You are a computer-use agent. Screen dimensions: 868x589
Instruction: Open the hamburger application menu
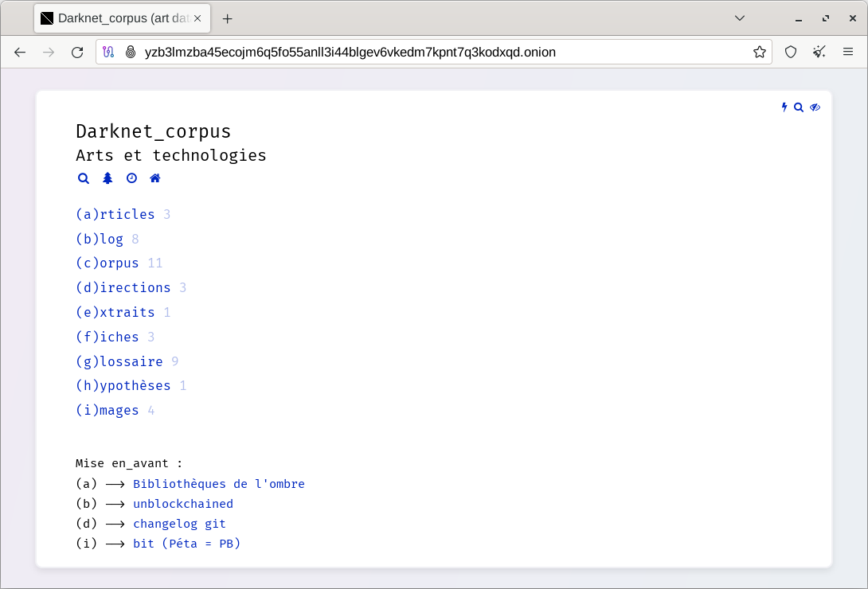coord(848,53)
